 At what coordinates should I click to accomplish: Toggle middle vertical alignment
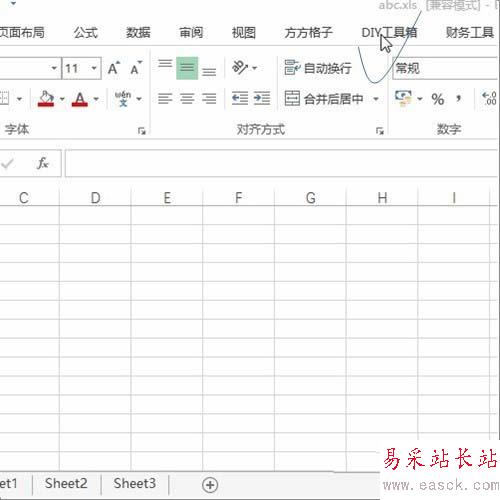(x=187, y=68)
